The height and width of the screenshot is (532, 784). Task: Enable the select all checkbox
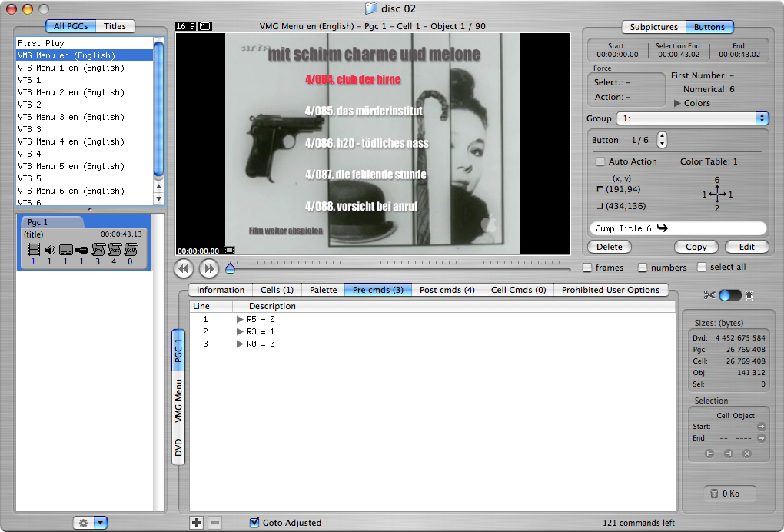click(702, 267)
